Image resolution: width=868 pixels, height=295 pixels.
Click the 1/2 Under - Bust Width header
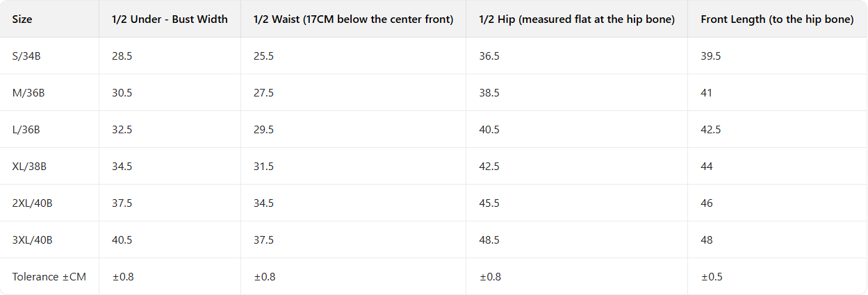pyautogui.click(x=170, y=19)
